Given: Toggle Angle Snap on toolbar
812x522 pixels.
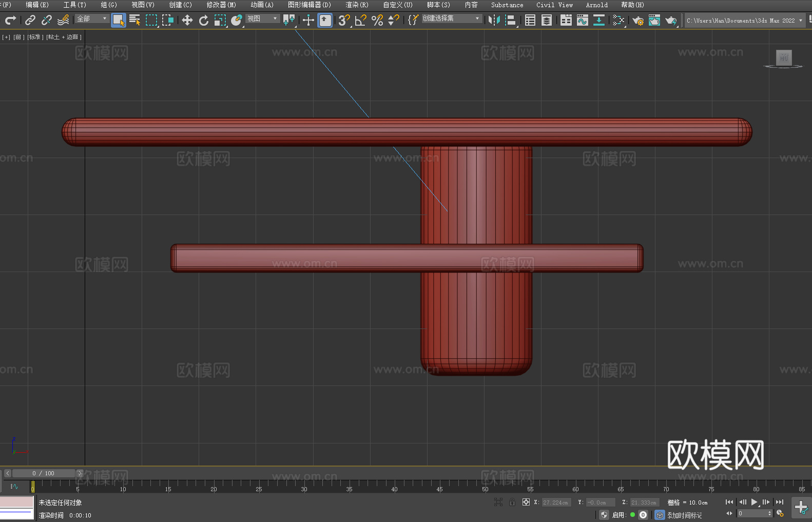Looking at the screenshot, I should (360, 20).
